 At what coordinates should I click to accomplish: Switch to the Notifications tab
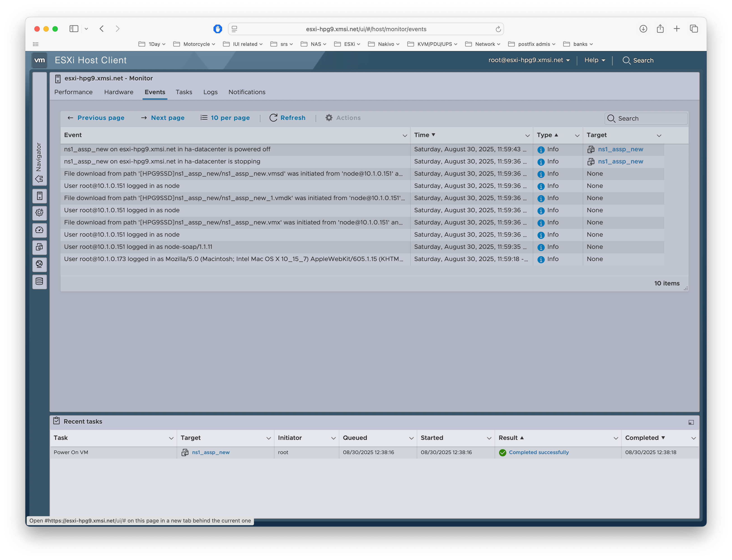(247, 92)
